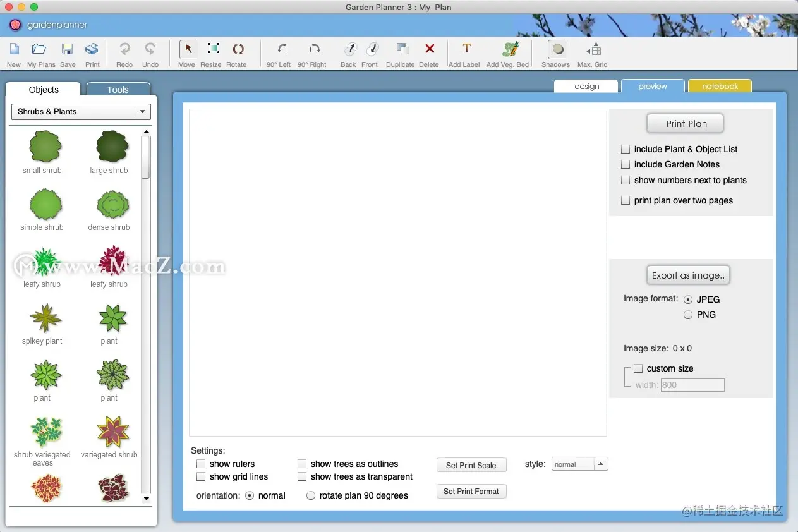Click the Print toolbar icon
The width and height of the screenshot is (798, 532).
click(92, 49)
